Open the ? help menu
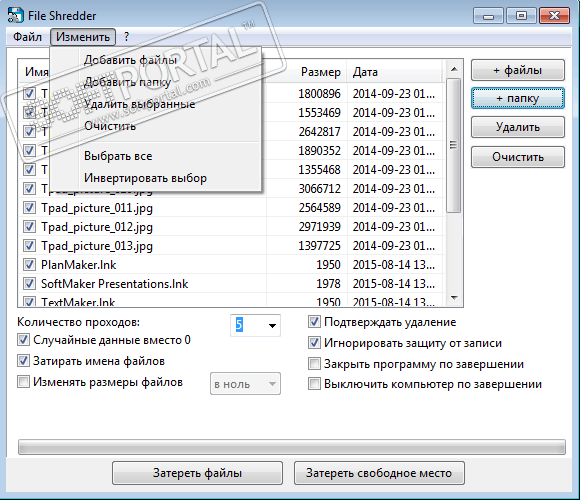Image resolution: width=580 pixels, height=500 pixels. [x=127, y=37]
